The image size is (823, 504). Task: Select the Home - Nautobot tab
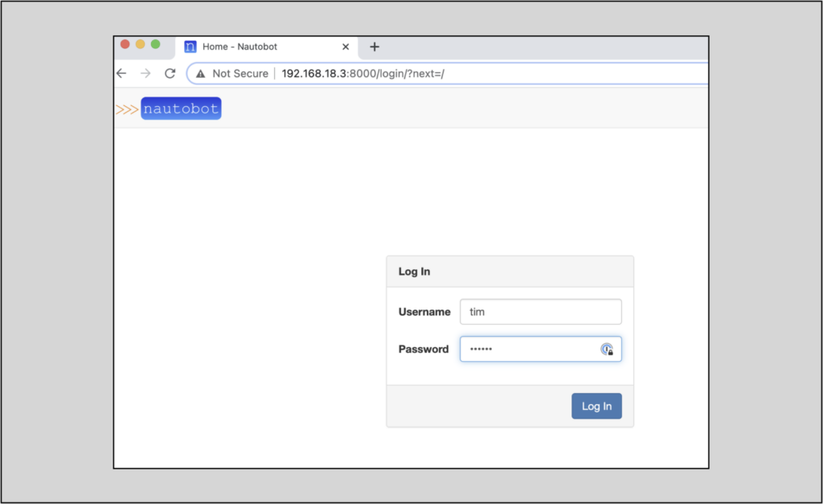click(x=267, y=47)
